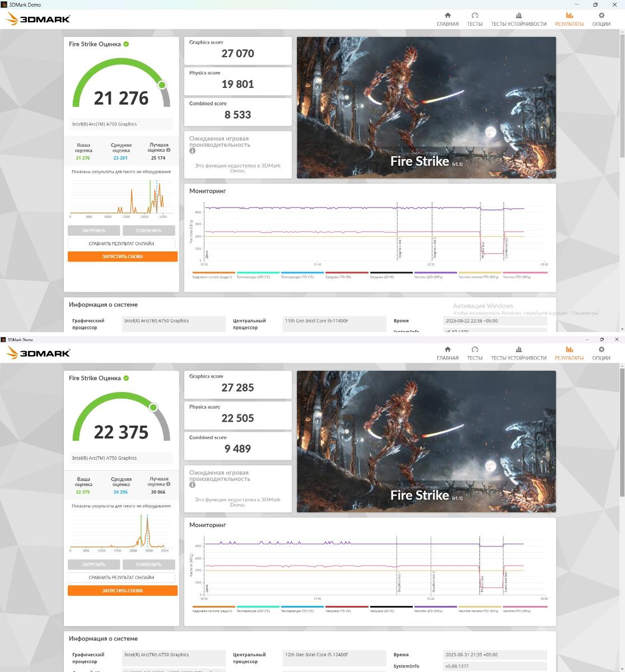Click time value 2025-08-31 21:35 +05:00
The image size is (625, 672).
(x=495, y=655)
